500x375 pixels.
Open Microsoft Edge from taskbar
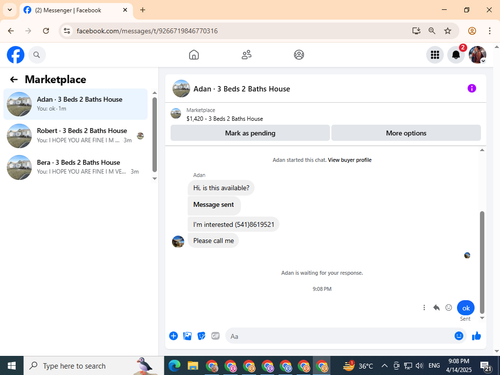[174, 366]
